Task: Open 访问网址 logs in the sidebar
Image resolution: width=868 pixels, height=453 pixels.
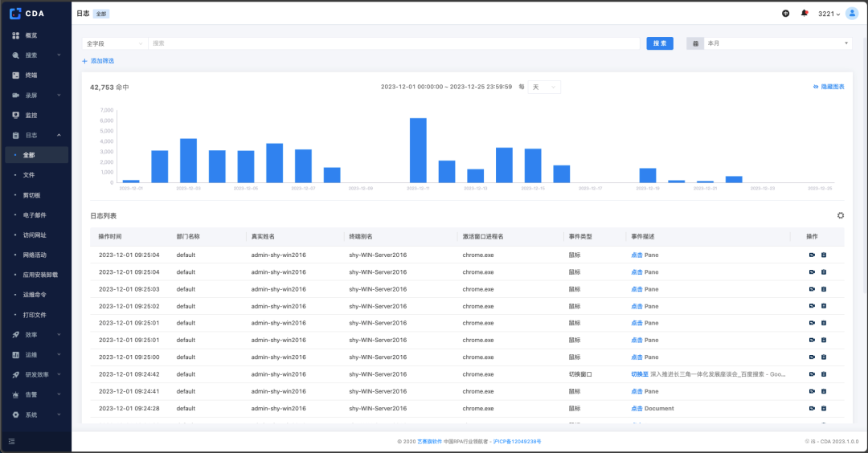Action: [35, 235]
